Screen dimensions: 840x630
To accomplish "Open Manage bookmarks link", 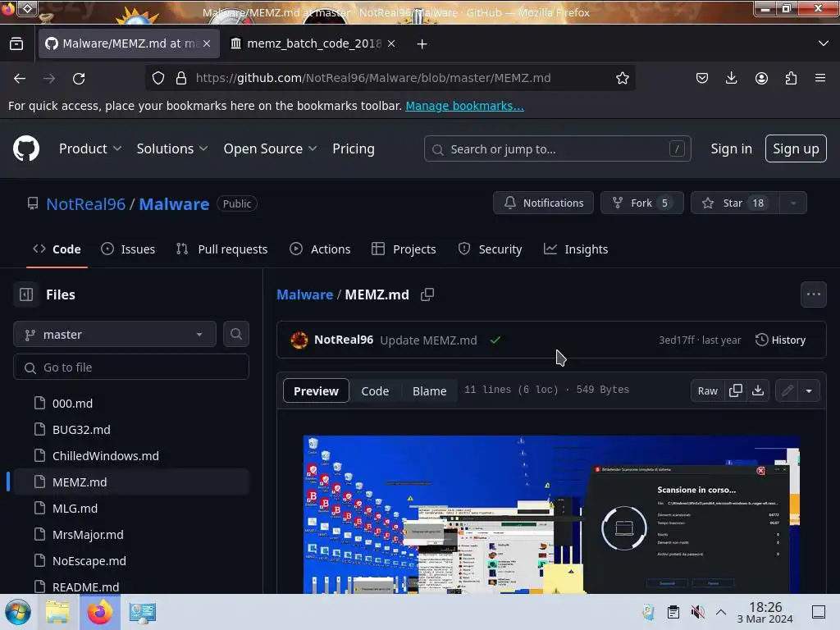I will (x=464, y=106).
